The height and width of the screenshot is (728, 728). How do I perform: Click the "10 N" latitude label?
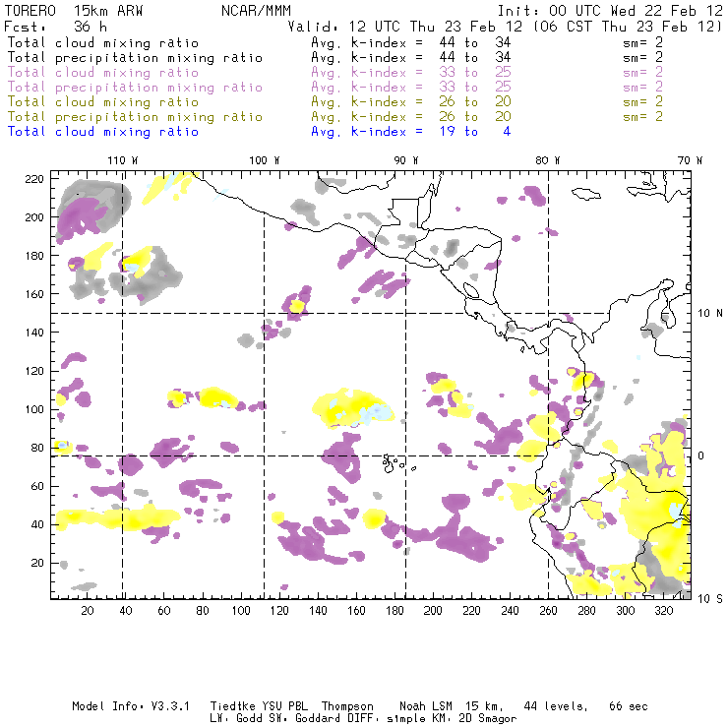click(x=710, y=314)
